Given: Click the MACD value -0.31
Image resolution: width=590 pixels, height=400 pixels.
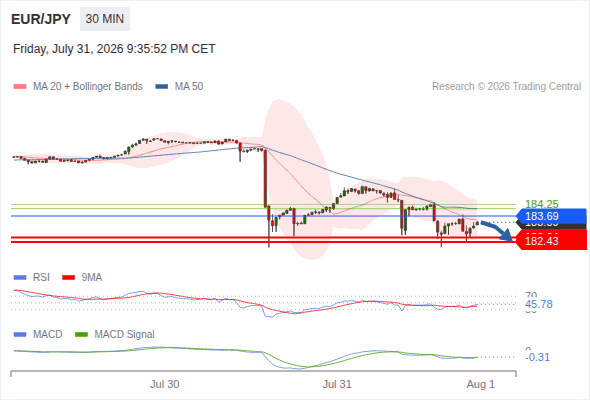Looking at the screenshot, I should pos(537,357).
